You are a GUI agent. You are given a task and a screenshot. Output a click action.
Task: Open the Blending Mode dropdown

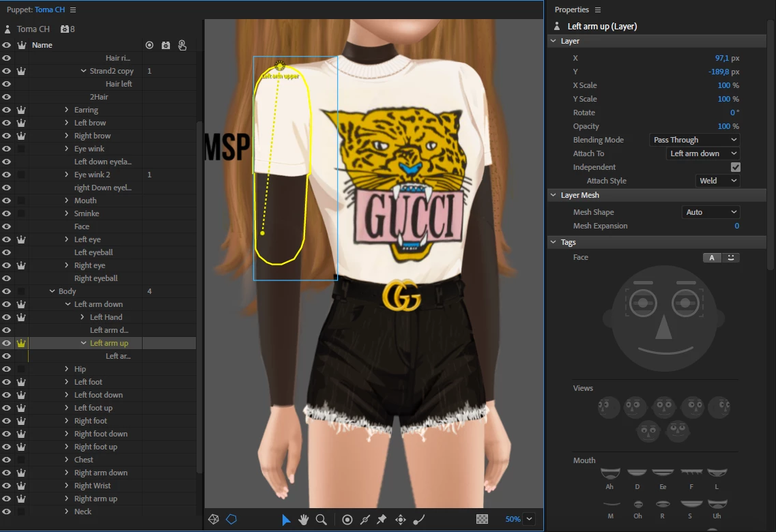click(x=694, y=140)
